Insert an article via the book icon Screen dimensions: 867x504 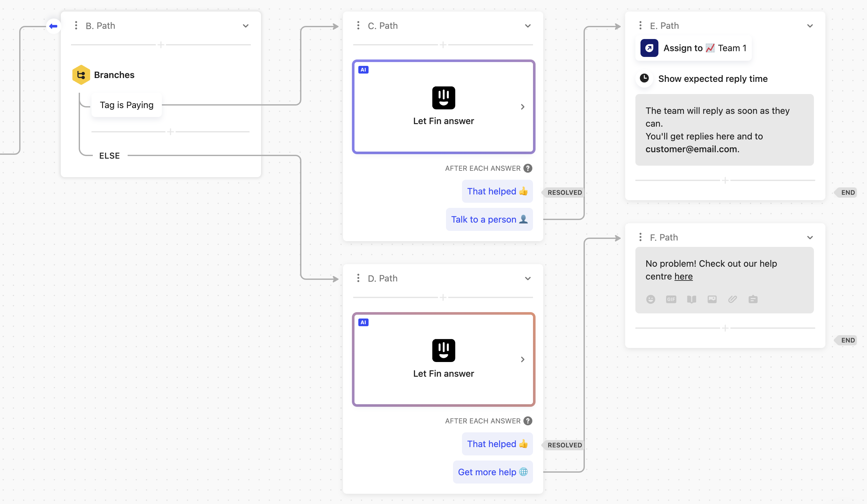(x=692, y=299)
